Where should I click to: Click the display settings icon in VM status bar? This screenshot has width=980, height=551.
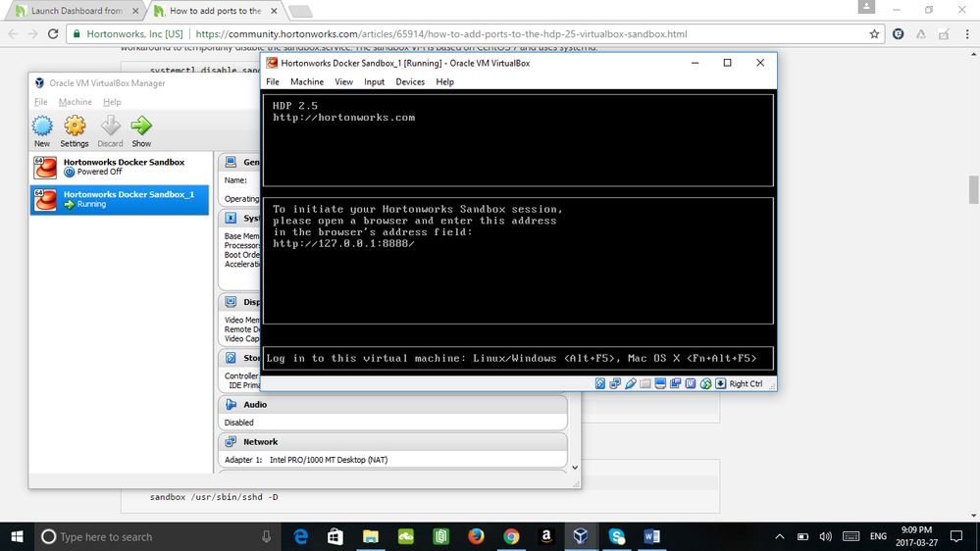point(660,383)
